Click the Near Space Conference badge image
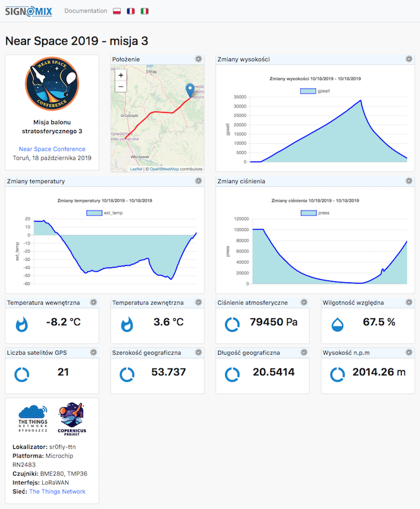This screenshot has width=420, height=509. coord(52,84)
